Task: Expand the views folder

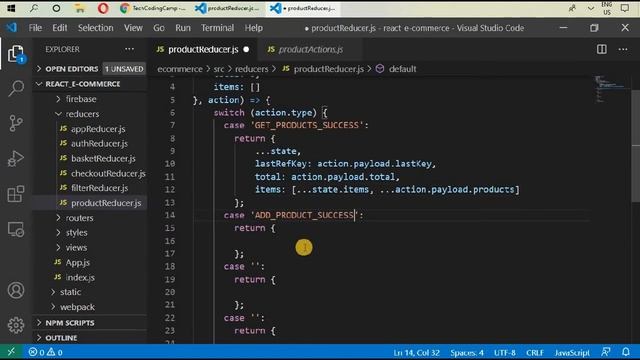Action: [76, 248]
